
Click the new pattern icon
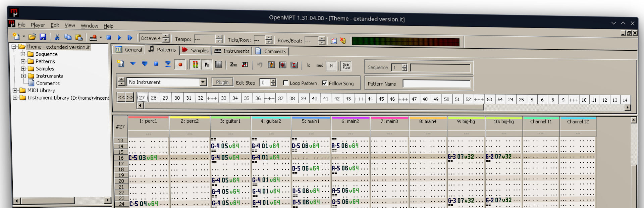(121, 64)
